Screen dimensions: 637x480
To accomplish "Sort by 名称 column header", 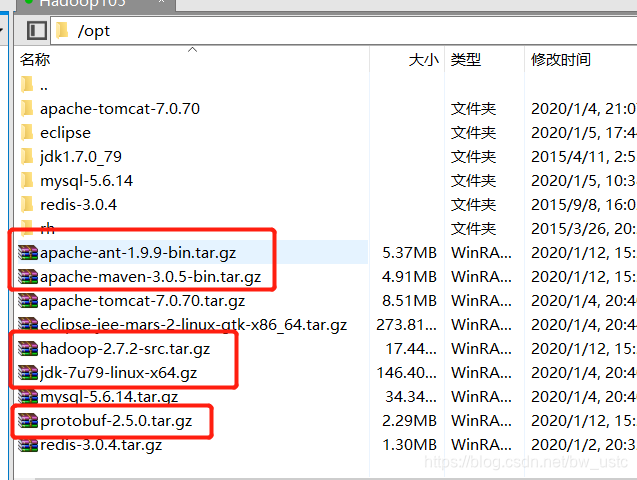I will coord(35,60).
